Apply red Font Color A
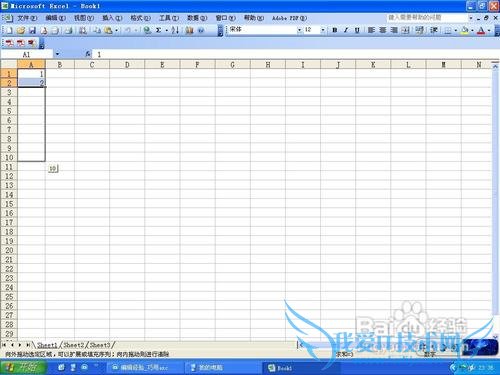 [481, 30]
